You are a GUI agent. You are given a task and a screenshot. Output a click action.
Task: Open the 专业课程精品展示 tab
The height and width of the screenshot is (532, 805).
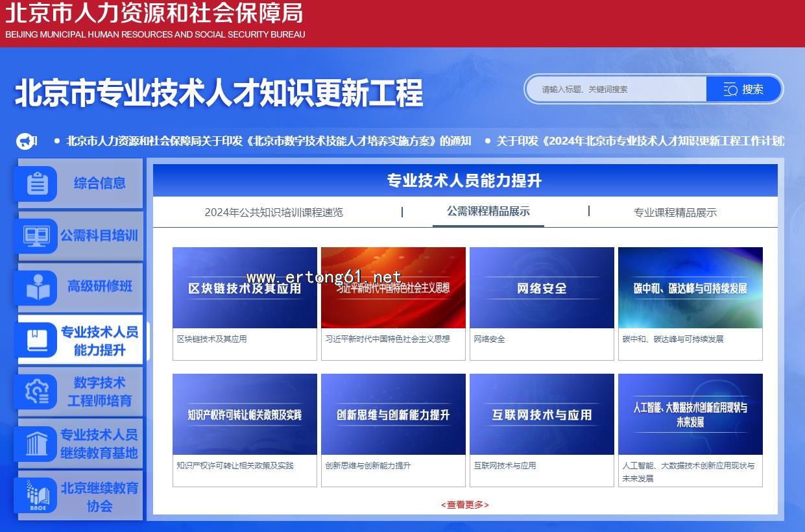pos(675,212)
